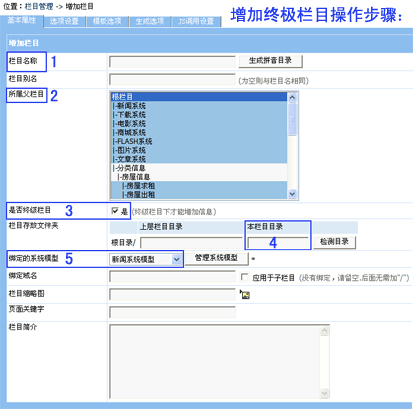Click the 管理系统模型 button
Viewport: 414px width, 409px height.
(x=216, y=258)
